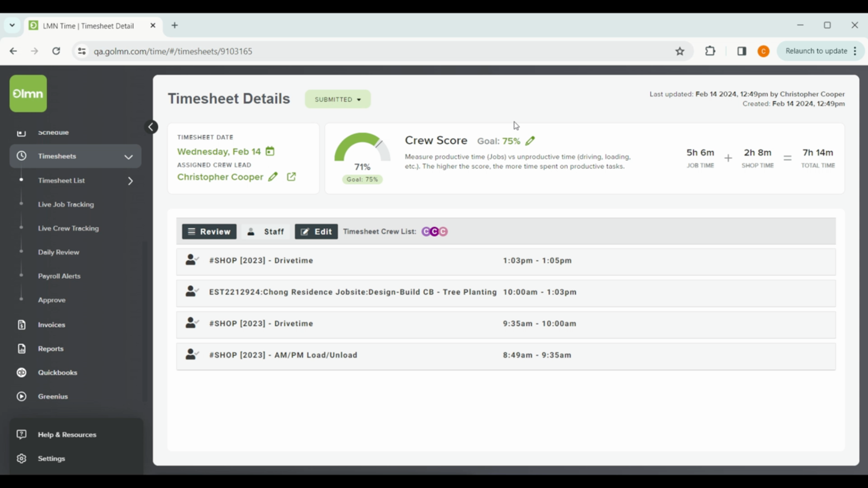Open crew lead in new window icon
This screenshot has width=868, height=488.
pos(292,177)
